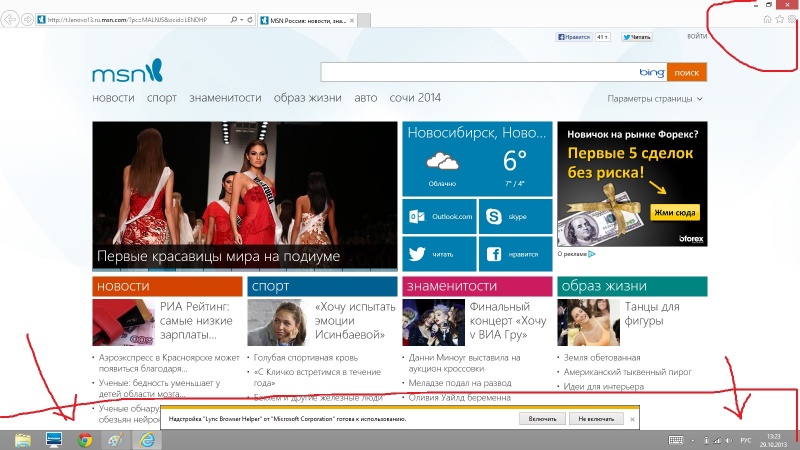The height and width of the screenshot is (450, 800).
Task: Open the Home page icon in browser toolbar
Action: pos(767,19)
